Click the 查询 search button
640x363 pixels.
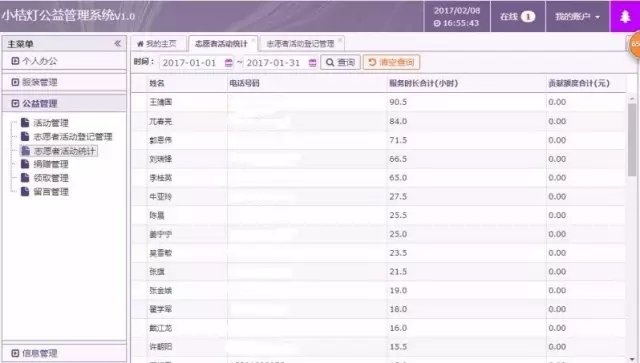pyautogui.click(x=340, y=62)
